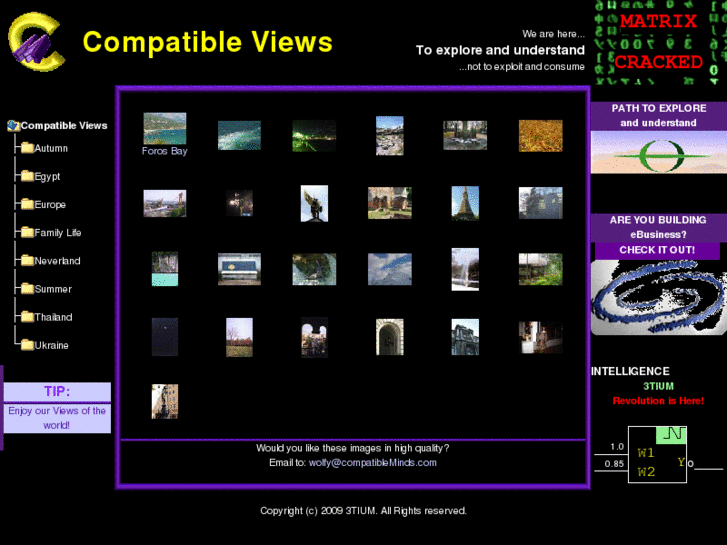Open the Europe folder icon
The image size is (727, 545).
coord(27,204)
